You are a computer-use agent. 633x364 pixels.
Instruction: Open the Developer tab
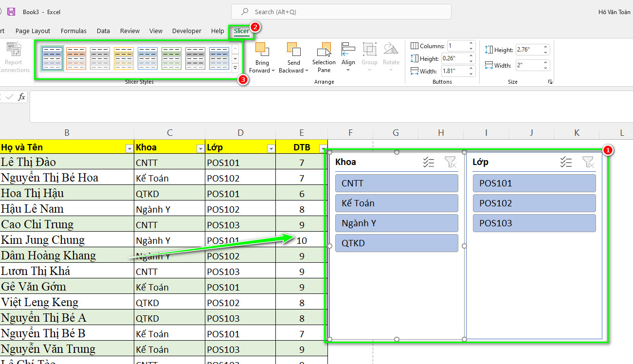click(x=187, y=31)
